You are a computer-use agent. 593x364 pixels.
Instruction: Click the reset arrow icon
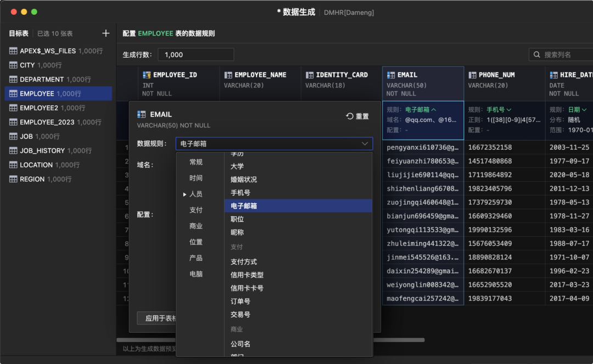coord(349,116)
